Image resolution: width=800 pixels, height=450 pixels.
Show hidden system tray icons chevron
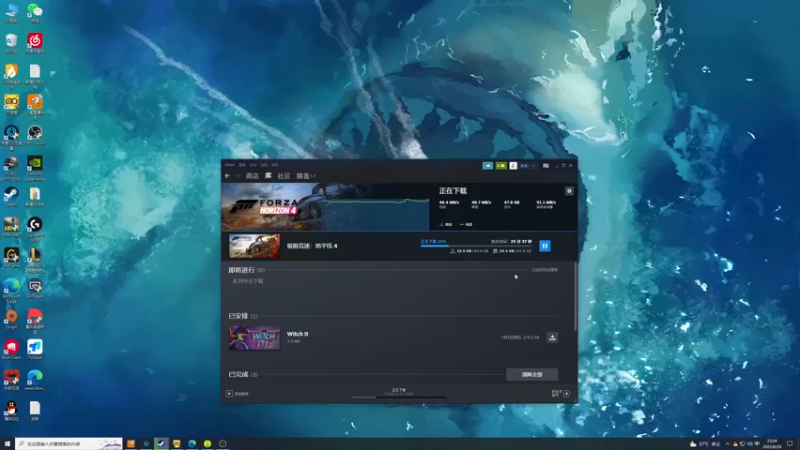[727, 444]
